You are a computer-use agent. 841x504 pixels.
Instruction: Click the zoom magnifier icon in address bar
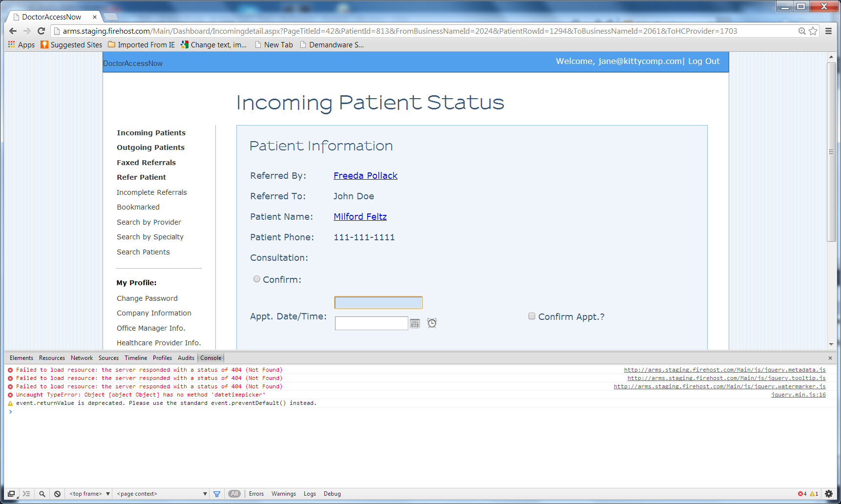pyautogui.click(x=802, y=31)
